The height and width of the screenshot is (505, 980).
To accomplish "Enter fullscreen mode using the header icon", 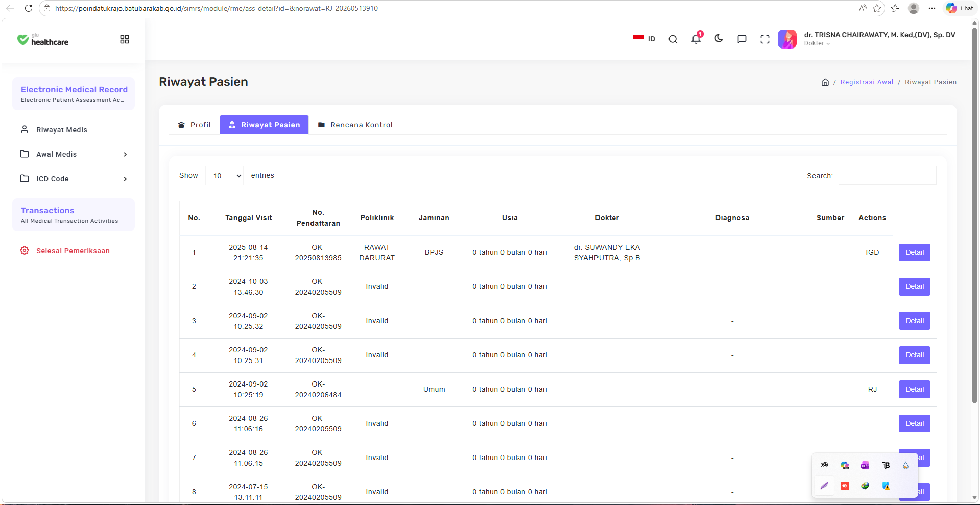I will point(765,39).
